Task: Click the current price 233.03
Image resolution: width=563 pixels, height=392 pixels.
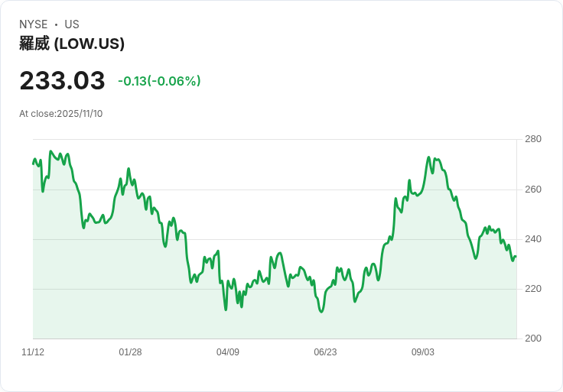Action: tap(62, 81)
